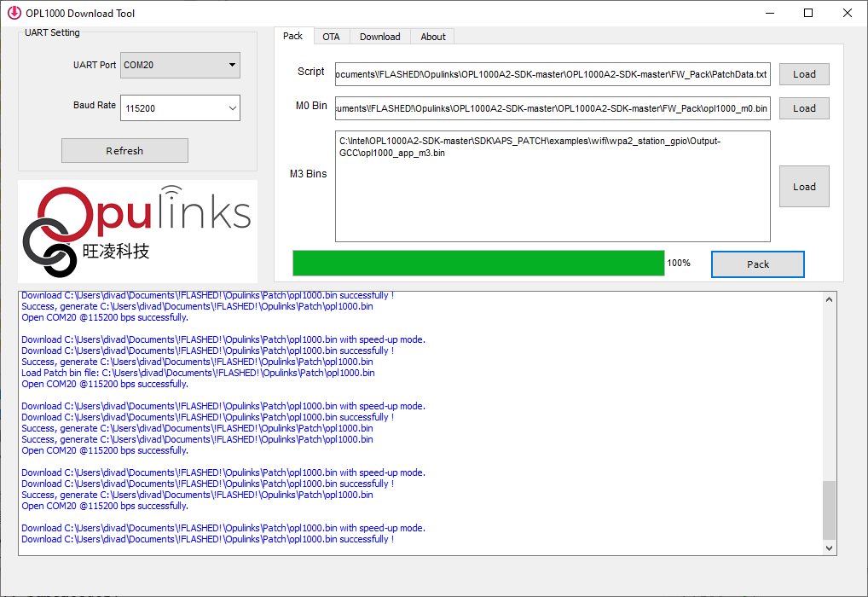Screen dimensions: 868x597
Task: Click the last log line 'successfully !'
Action: (x=207, y=539)
